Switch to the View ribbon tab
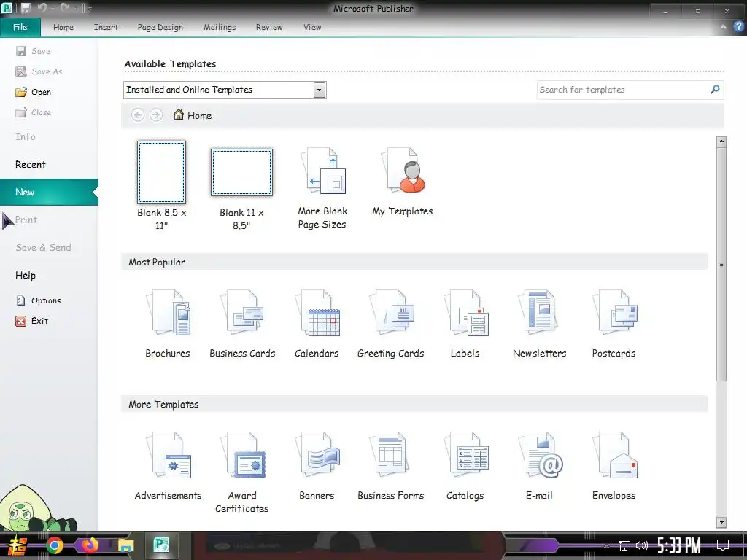Screen dimensions: 747x560 point(312,27)
